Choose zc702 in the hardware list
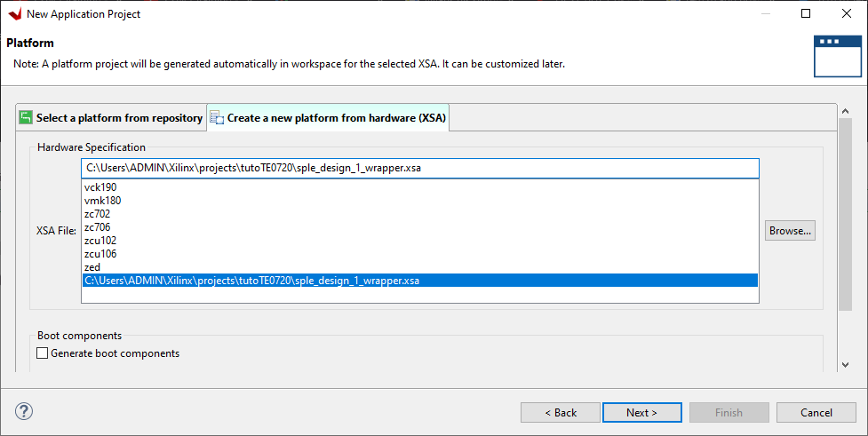Viewport: 868px width, 436px height. (x=419, y=214)
